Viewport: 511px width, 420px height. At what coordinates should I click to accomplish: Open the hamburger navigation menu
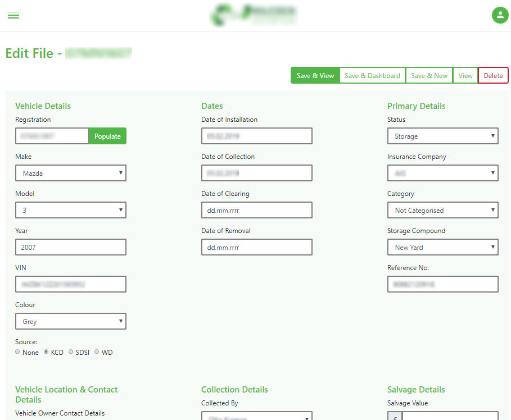13,15
